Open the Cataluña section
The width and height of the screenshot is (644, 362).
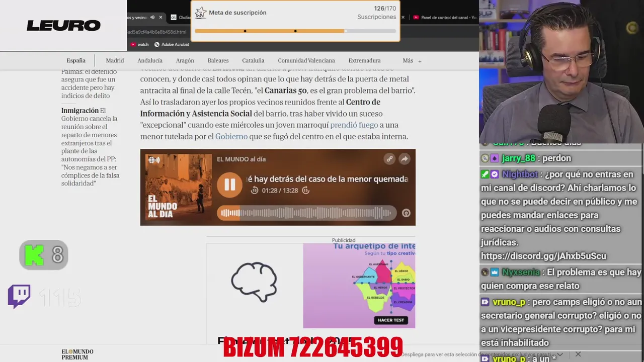(253, 60)
